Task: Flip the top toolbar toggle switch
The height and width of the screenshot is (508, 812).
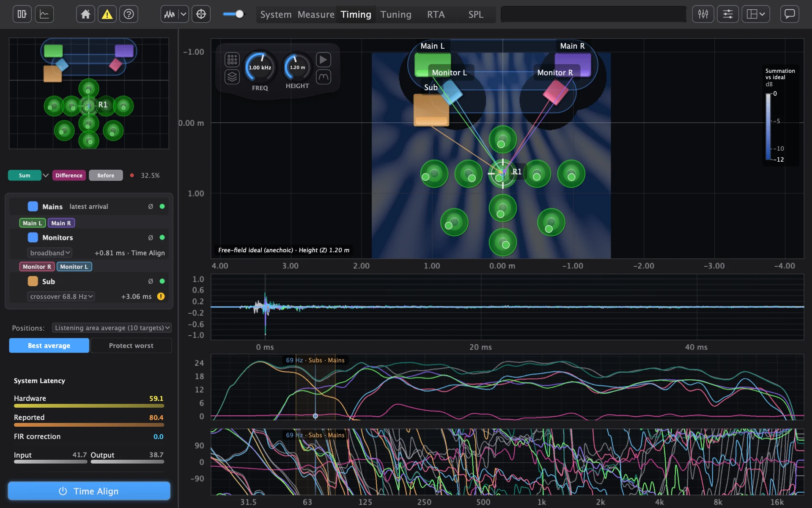Action: pos(233,14)
